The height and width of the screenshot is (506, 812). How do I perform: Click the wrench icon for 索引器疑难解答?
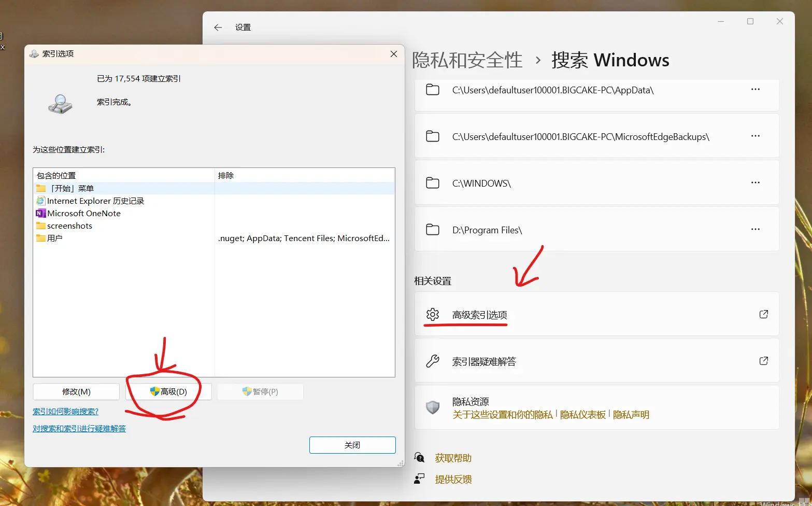(x=433, y=361)
